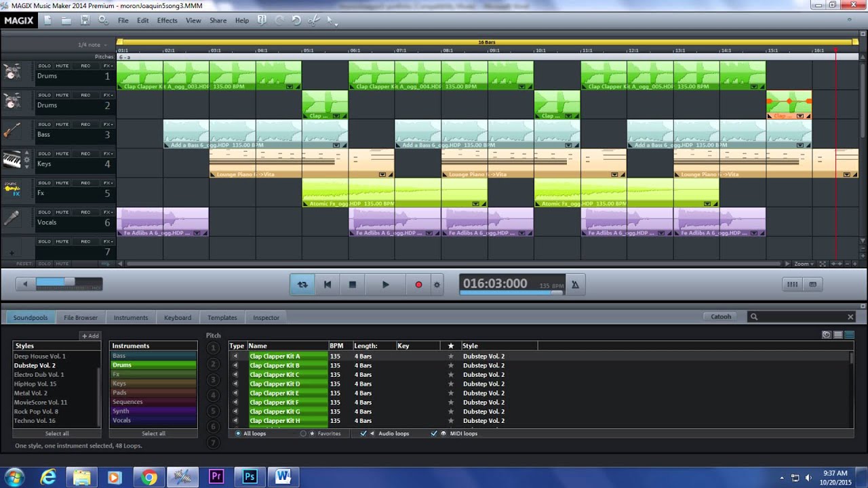Click the drum kit icon on track 2
The image size is (868, 488).
(12, 102)
